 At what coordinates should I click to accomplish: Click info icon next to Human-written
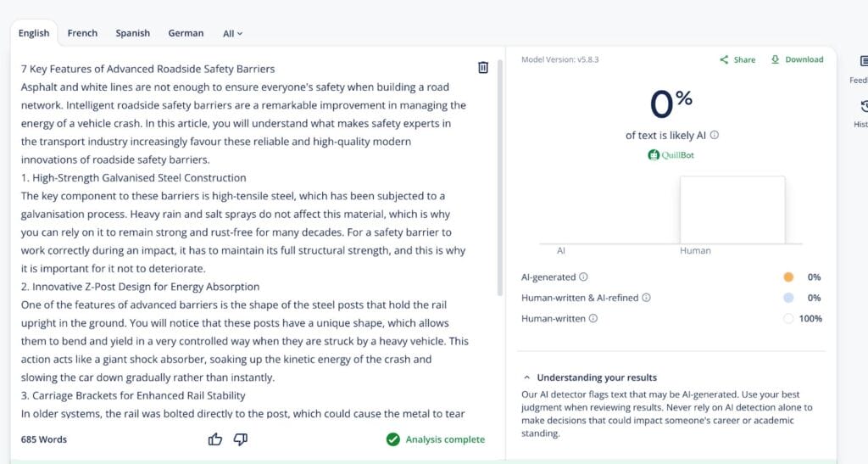593,319
